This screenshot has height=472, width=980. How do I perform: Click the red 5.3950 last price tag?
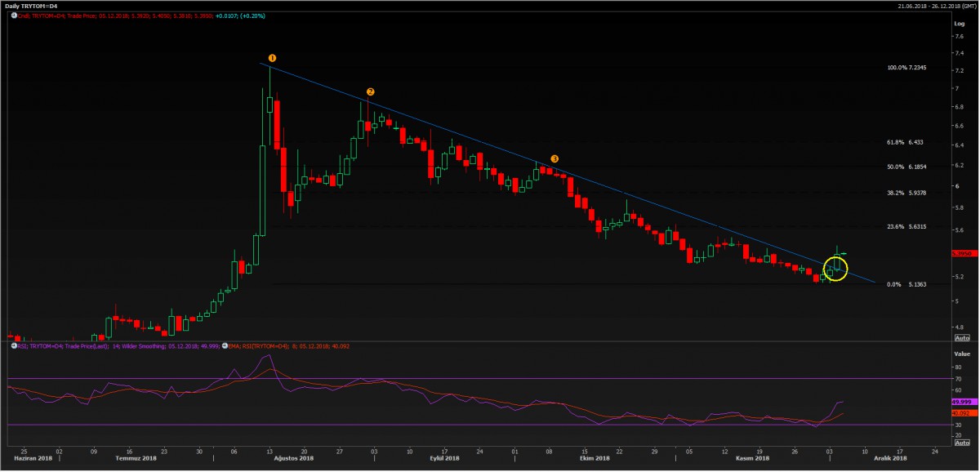[960, 253]
